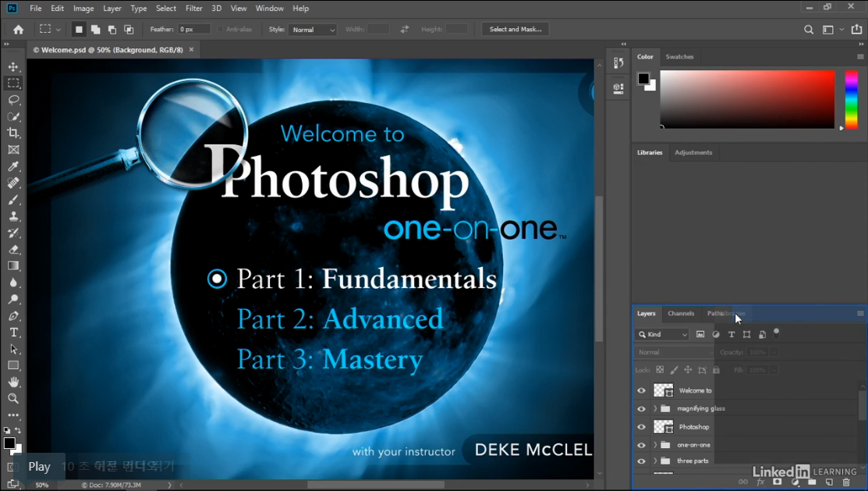The image size is (868, 491).
Task: Open the layer blend mode dropdown
Action: click(675, 352)
